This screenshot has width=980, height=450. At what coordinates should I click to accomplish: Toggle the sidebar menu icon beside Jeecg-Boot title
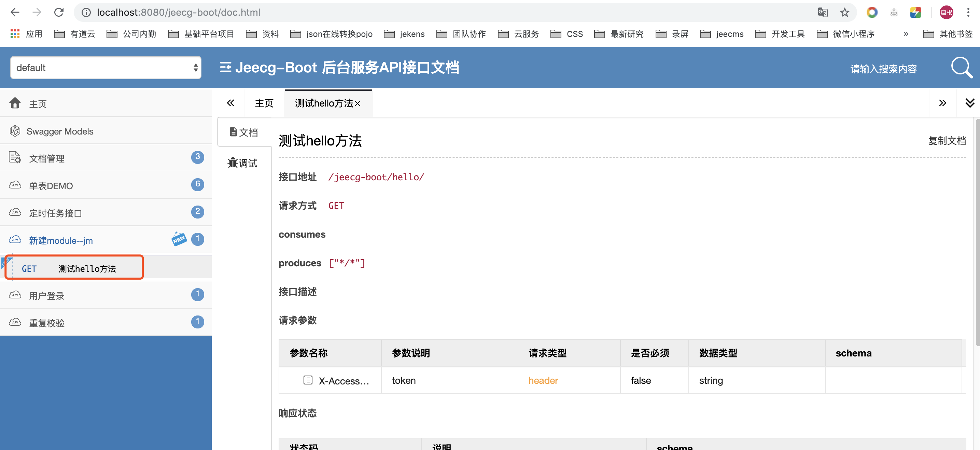tap(225, 68)
